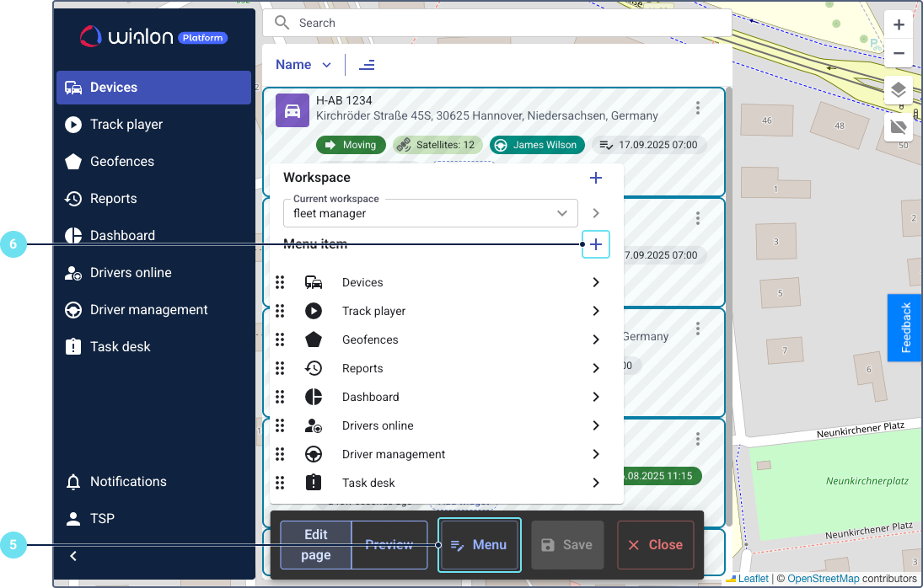
Task: Toggle the hidden-units map visibility icon
Action: coord(898,127)
